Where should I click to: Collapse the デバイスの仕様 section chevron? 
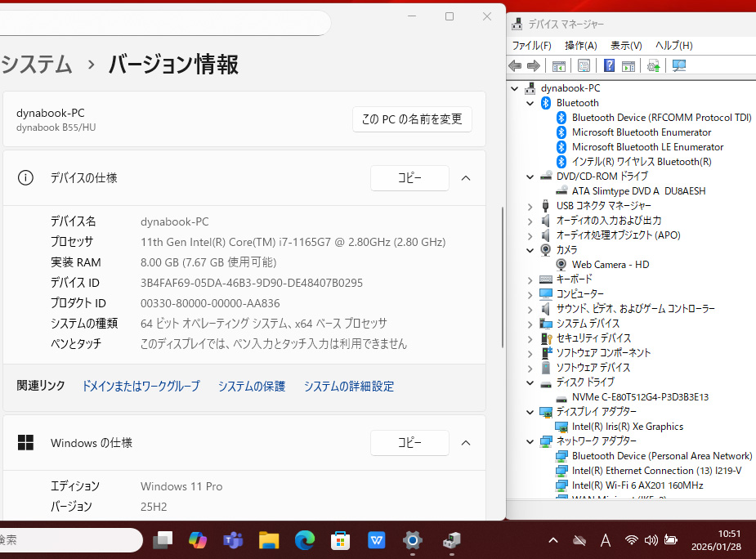(x=466, y=178)
